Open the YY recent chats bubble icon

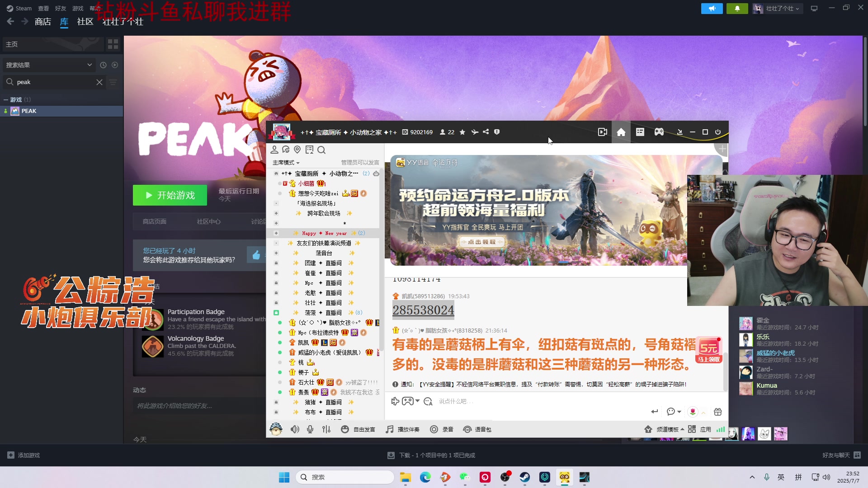pos(286,150)
